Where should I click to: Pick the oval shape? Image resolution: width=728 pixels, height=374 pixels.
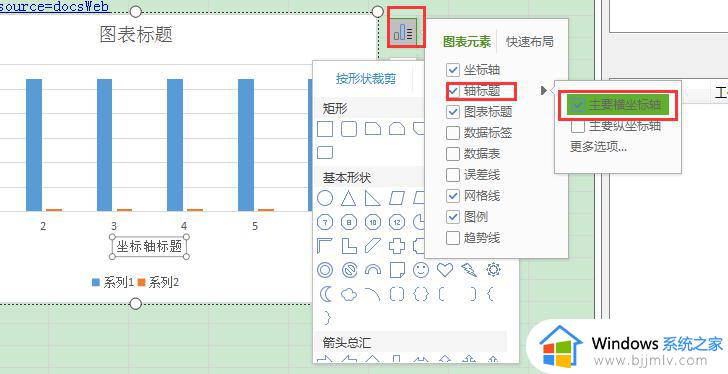pos(325,198)
